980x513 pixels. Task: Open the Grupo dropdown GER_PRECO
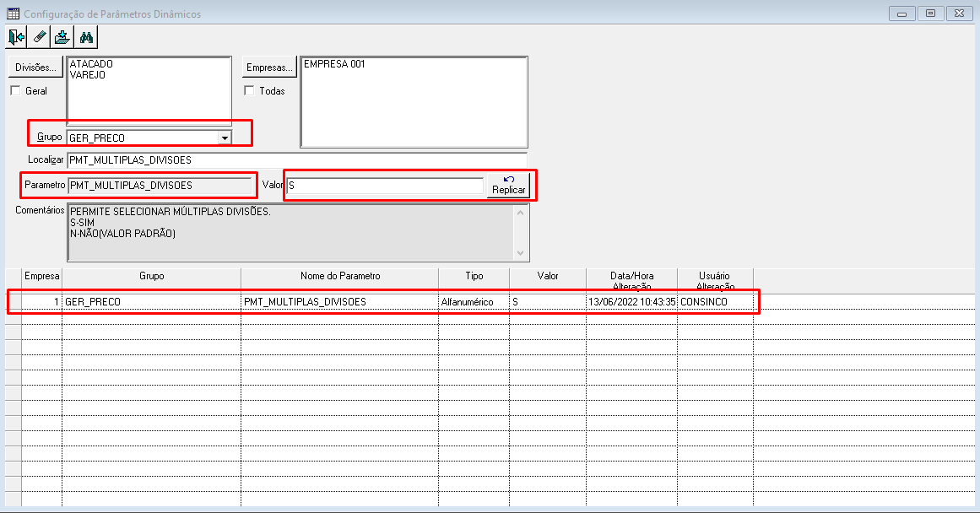tap(225, 138)
